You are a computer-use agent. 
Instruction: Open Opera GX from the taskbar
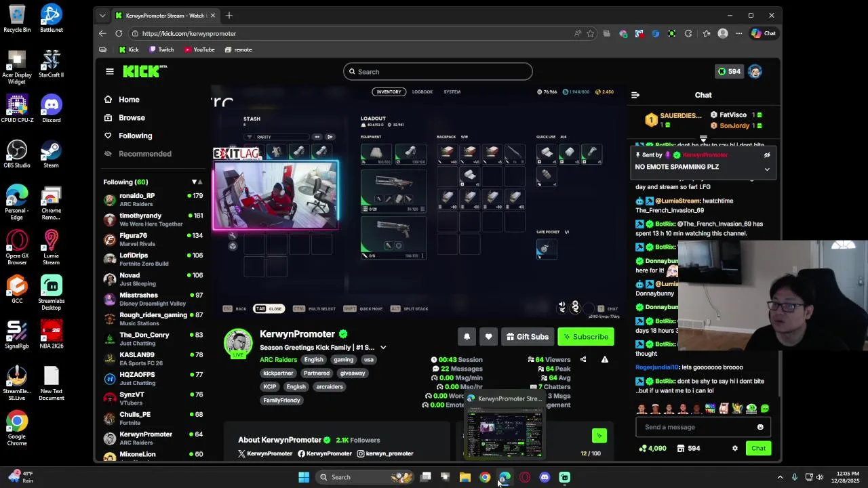525,477
